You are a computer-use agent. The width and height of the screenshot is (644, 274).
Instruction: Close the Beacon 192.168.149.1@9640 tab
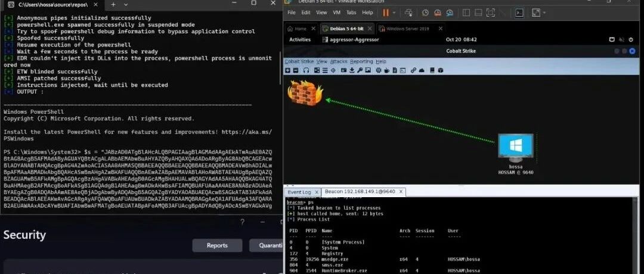pyautogui.click(x=401, y=192)
